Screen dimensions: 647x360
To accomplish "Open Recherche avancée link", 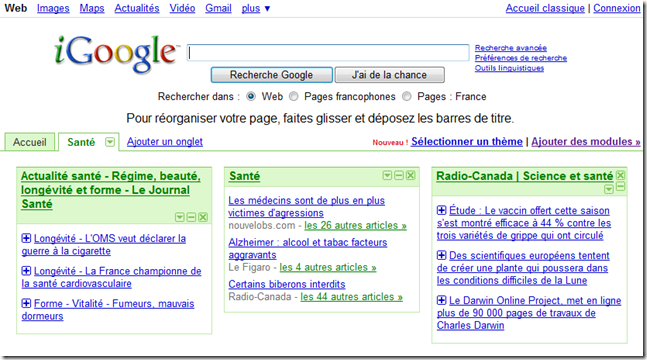I will click(x=511, y=48).
